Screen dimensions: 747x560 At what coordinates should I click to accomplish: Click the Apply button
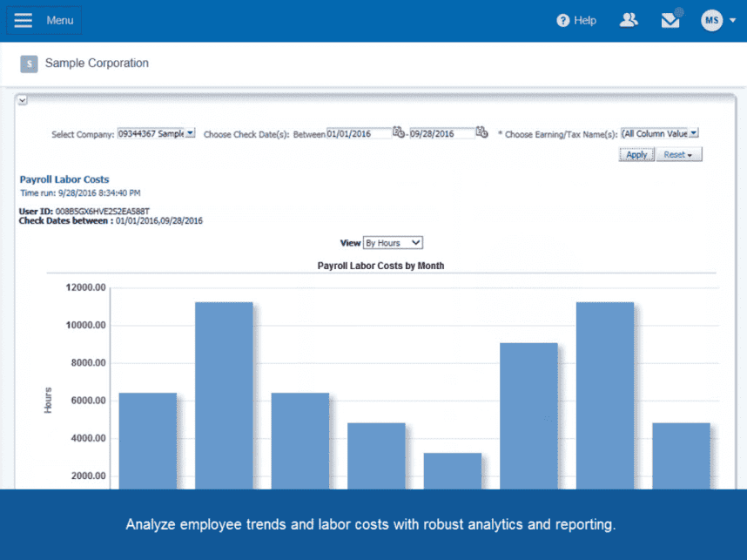coord(636,154)
